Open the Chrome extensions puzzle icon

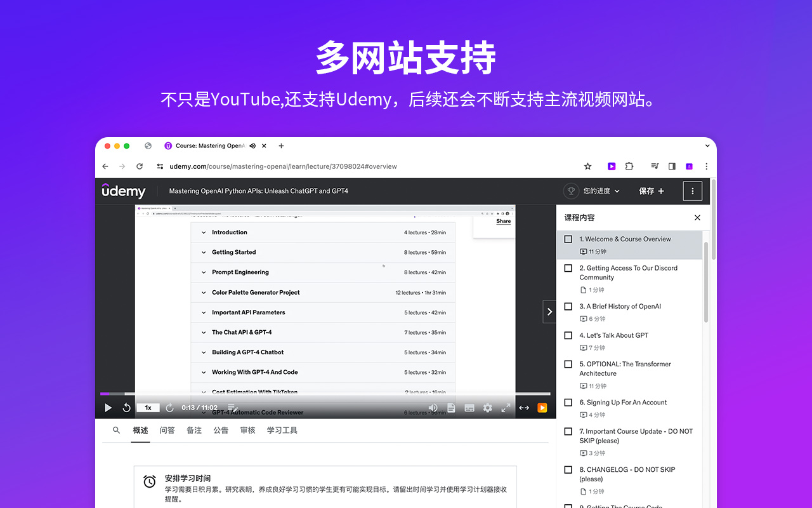coord(629,166)
